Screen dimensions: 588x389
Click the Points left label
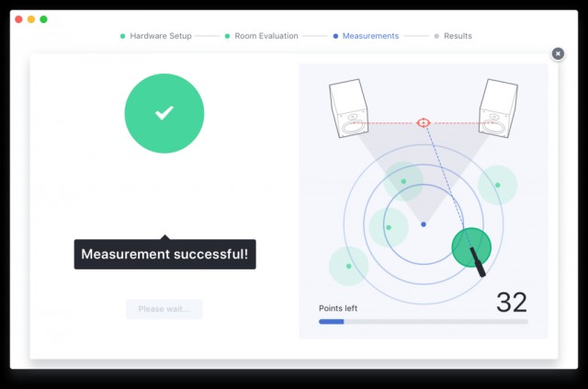(x=338, y=308)
